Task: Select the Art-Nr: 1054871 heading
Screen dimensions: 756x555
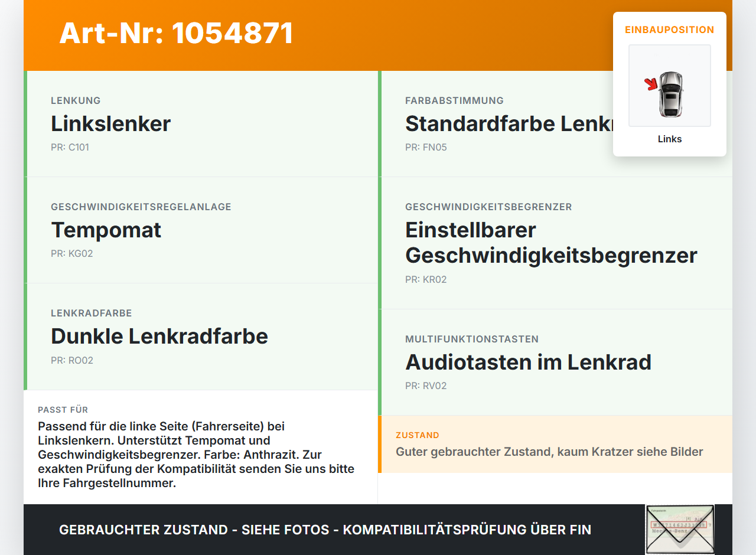Action: click(x=176, y=33)
